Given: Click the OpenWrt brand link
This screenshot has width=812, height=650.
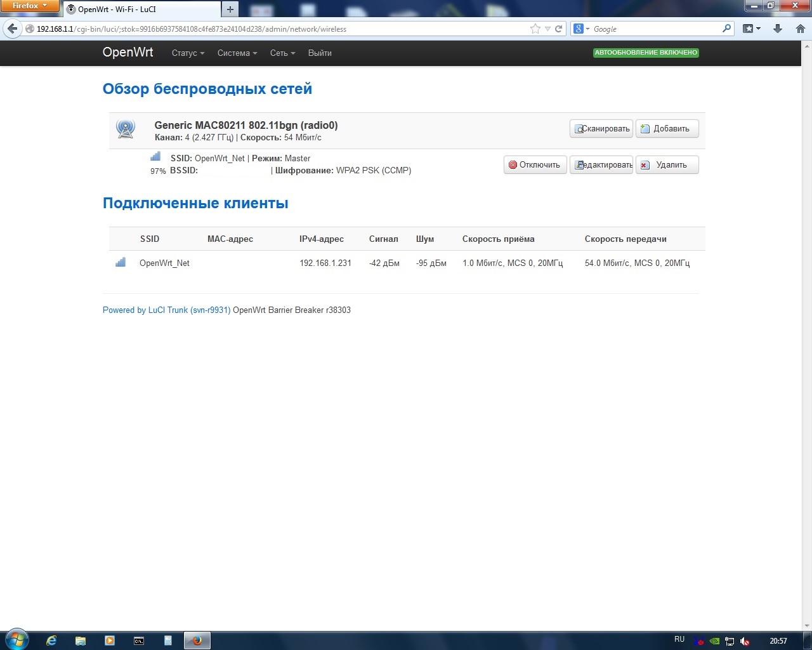Looking at the screenshot, I should (128, 53).
